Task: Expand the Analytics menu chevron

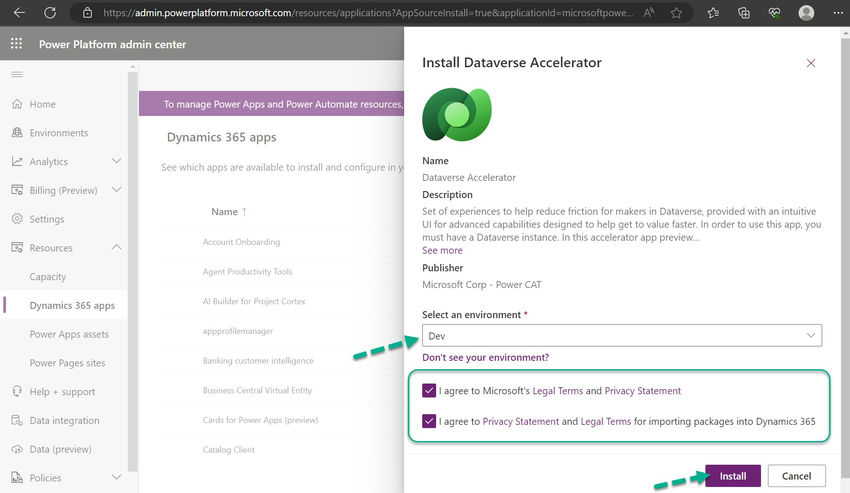Action: [117, 161]
